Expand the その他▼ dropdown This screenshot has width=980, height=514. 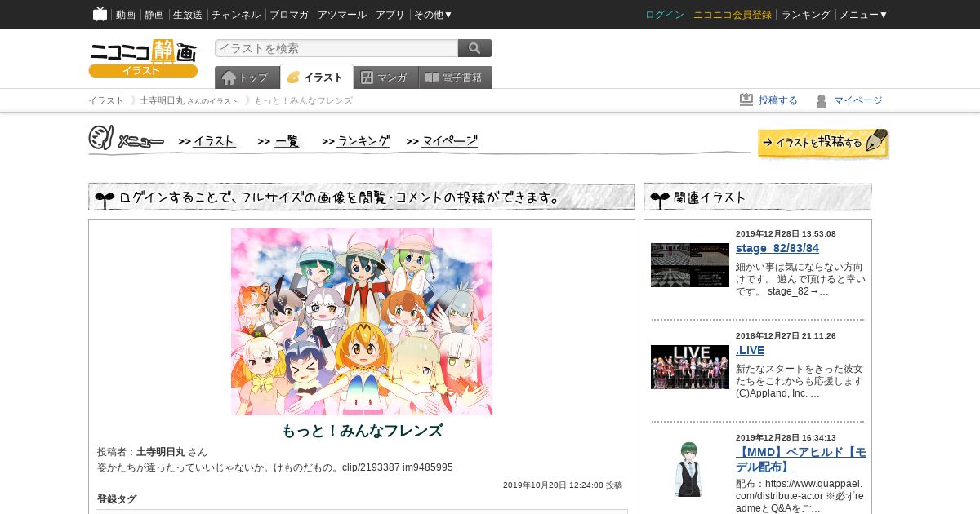pyautogui.click(x=434, y=15)
